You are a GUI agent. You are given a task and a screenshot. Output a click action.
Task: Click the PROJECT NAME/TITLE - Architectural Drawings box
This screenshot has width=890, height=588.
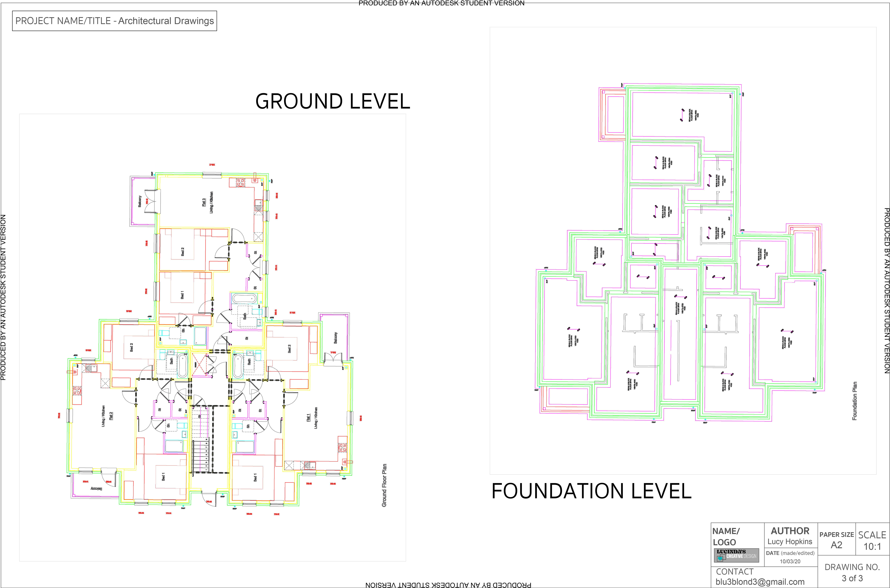pyautogui.click(x=114, y=21)
